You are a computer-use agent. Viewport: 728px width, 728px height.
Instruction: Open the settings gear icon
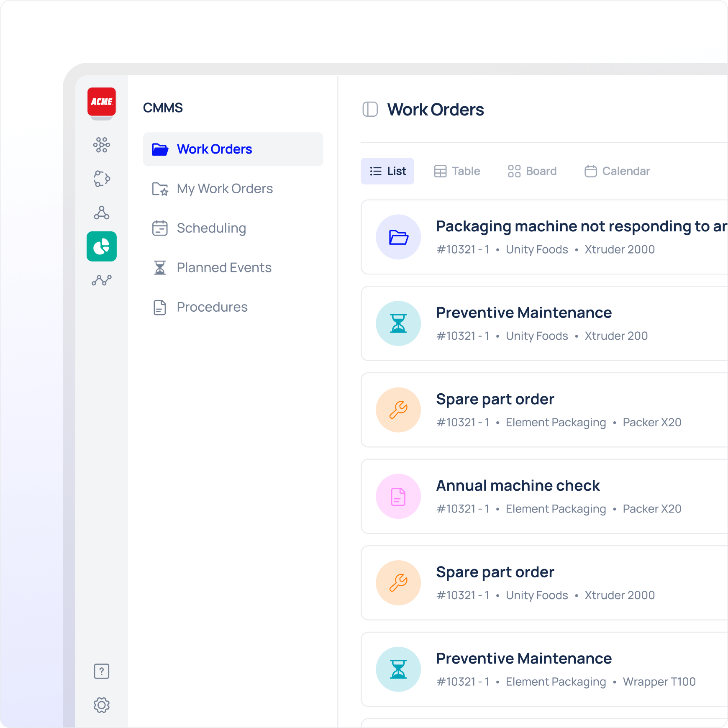click(101, 705)
